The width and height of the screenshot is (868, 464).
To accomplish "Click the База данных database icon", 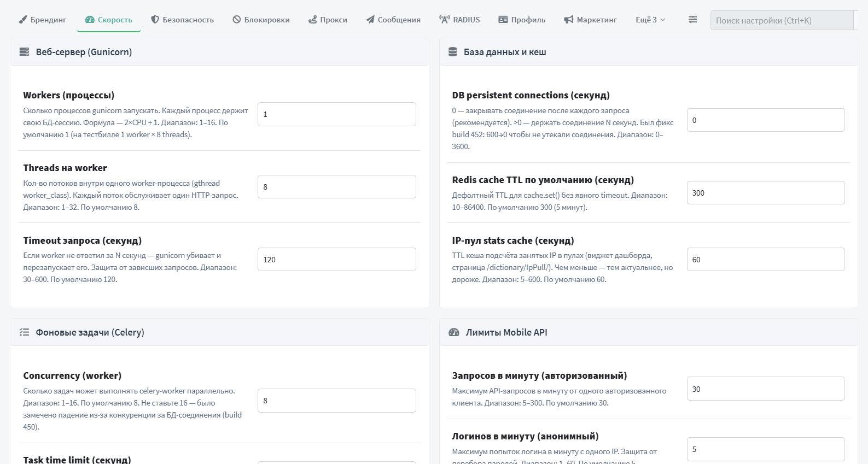I will click(x=453, y=52).
